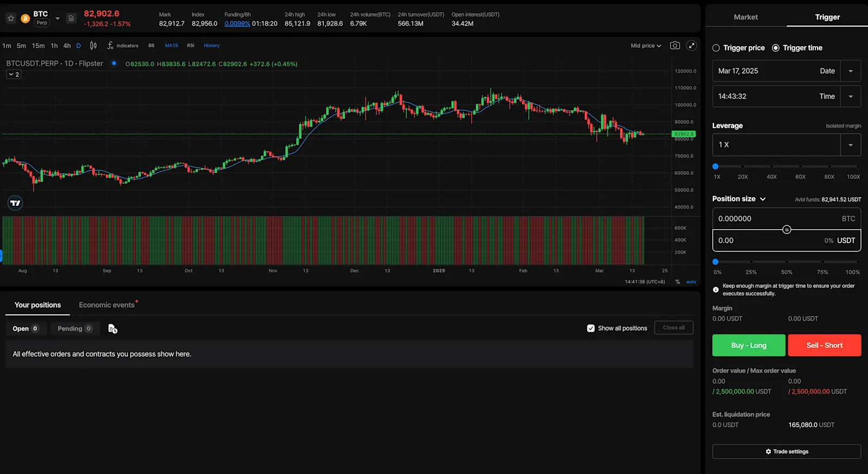Take a chart snapshot with camera icon
The width and height of the screenshot is (868, 474).
pyautogui.click(x=675, y=46)
